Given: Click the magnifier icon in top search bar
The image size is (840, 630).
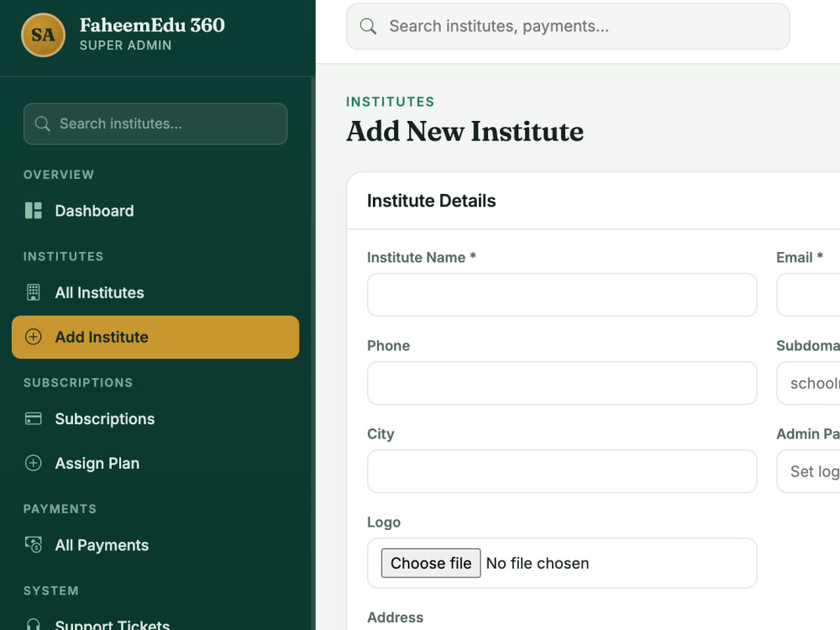Looking at the screenshot, I should coord(368,26).
